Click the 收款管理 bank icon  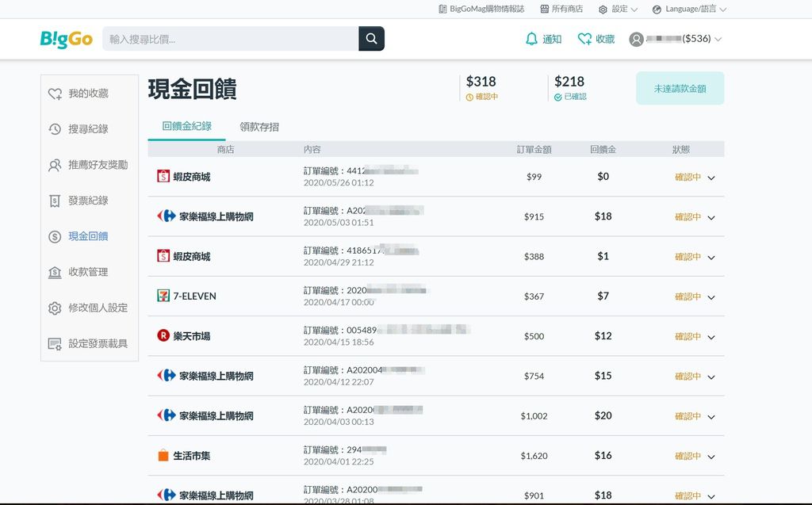pos(55,273)
